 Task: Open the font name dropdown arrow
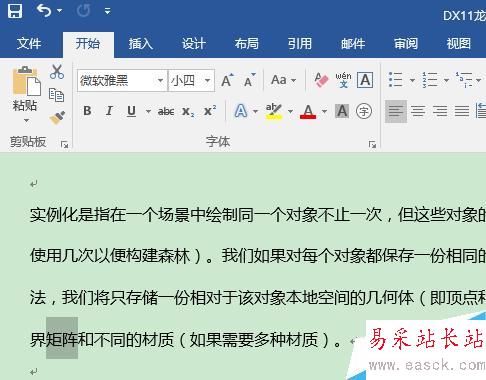(160, 81)
